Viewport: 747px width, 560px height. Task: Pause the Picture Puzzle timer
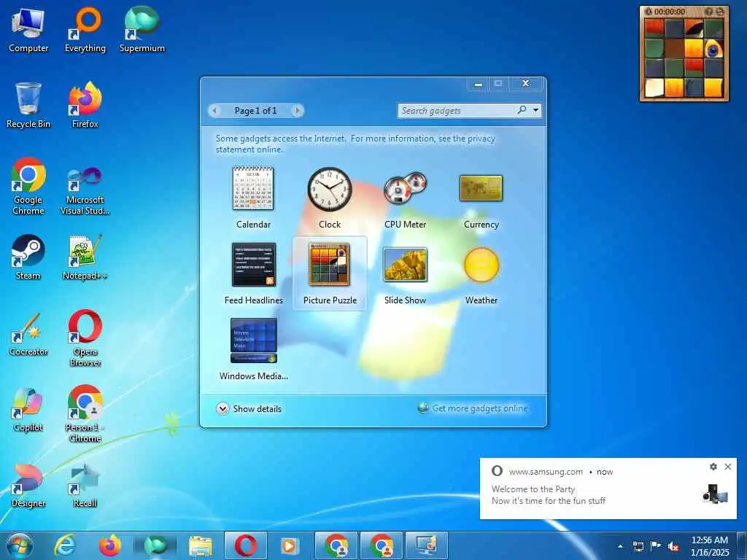[649, 12]
